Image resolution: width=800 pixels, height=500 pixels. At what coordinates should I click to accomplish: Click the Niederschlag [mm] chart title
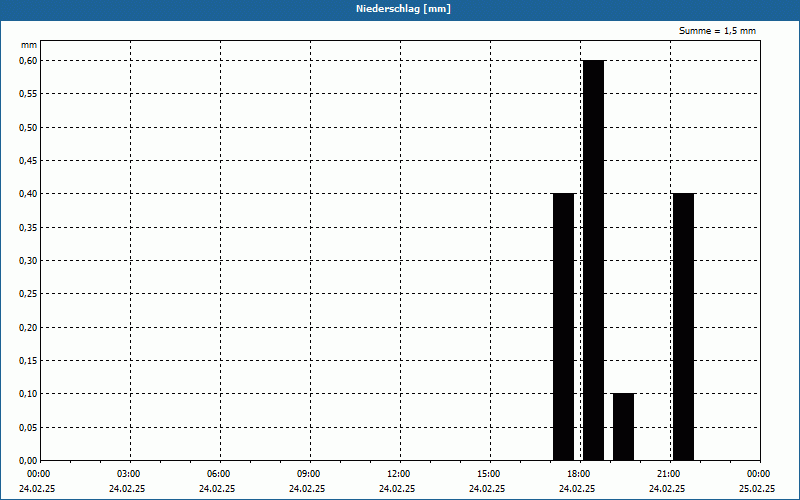(x=403, y=9)
